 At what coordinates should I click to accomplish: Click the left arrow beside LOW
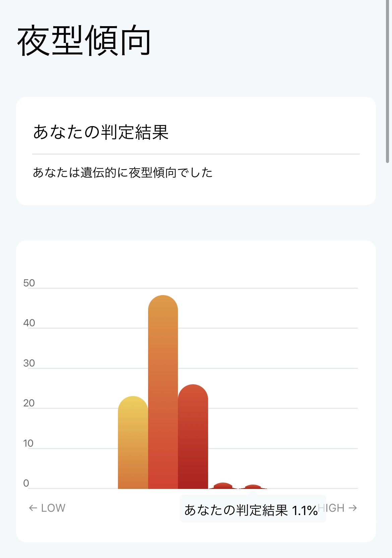[33, 508]
